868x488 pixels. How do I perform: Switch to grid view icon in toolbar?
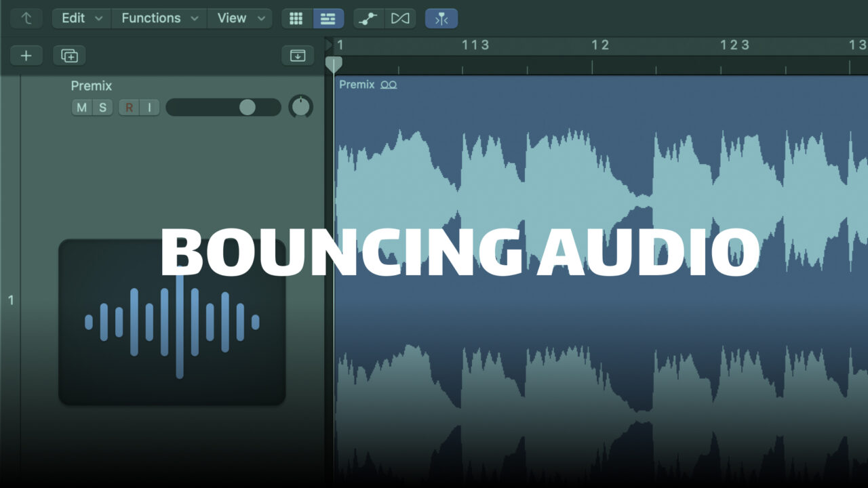296,18
